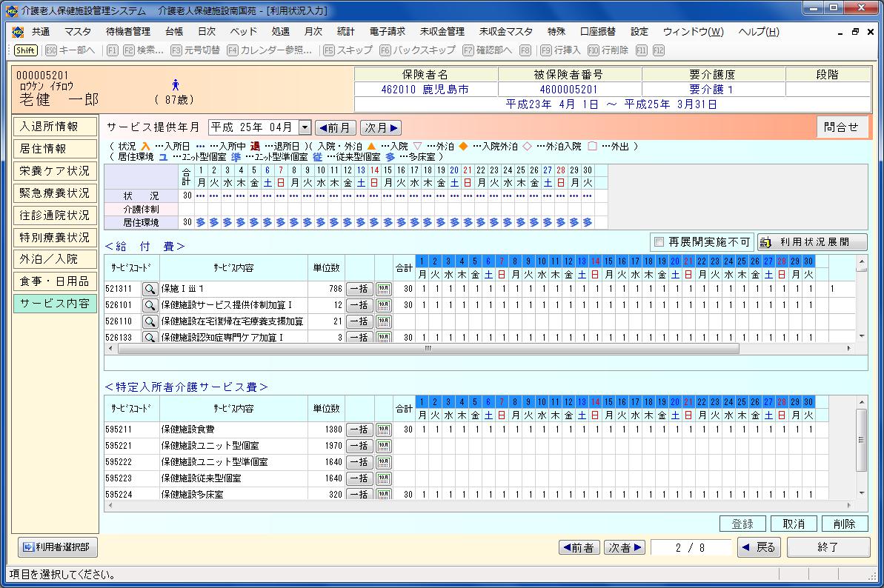Advance to next month with 次月
The width and height of the screenshot is (884, 588).
[x=381, y=127]
